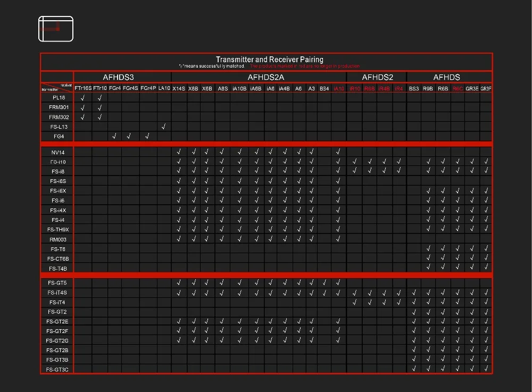
Task: Click the FGr4S column header
Action: point(130,88)
